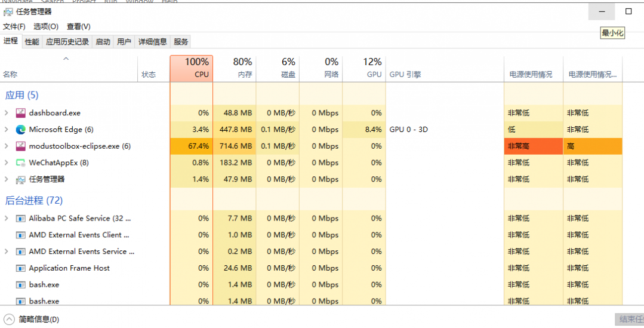Maximize the Task Manager window

pyautogui.click(x=628, y=12)
